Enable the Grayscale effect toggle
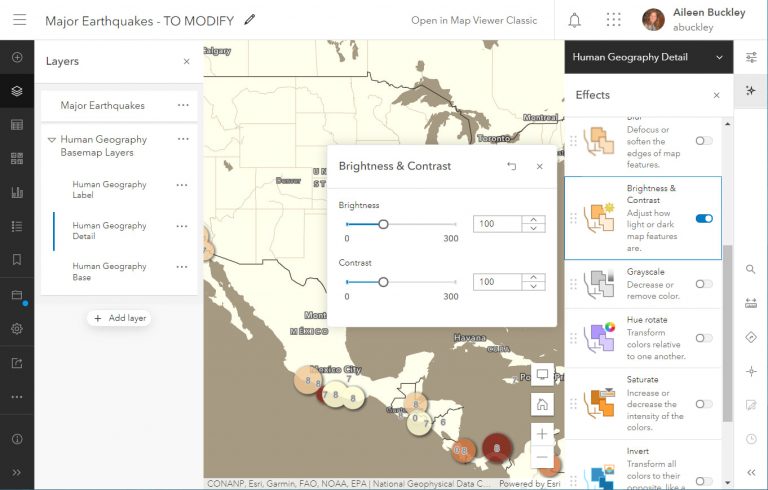 click(704, 284)
